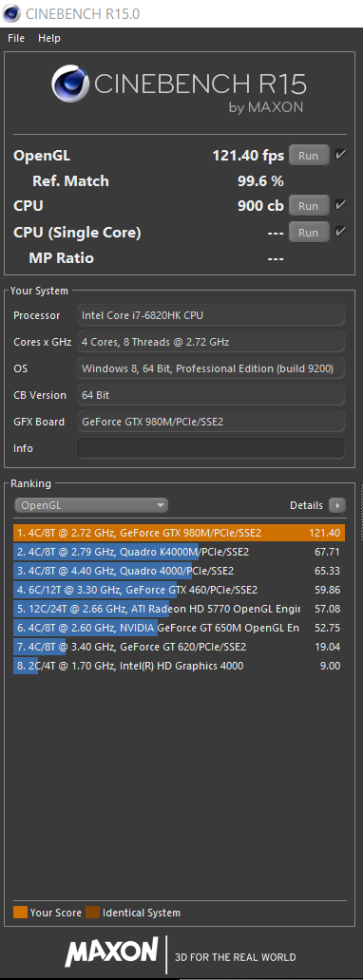Select the GeForce GTX 980M ranking entry
This screenshot has height=980, width=363.
(x=179, y=533)
